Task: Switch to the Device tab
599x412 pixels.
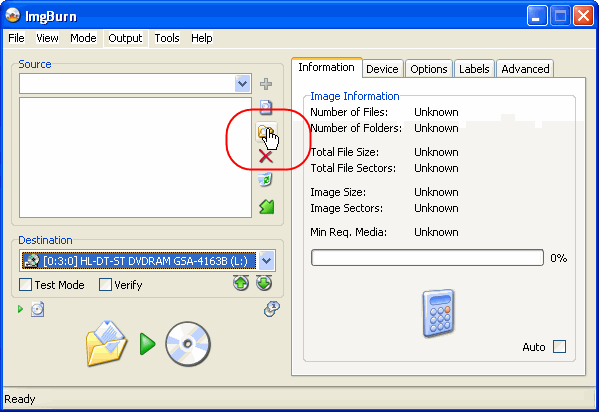Action: [382, 69]
